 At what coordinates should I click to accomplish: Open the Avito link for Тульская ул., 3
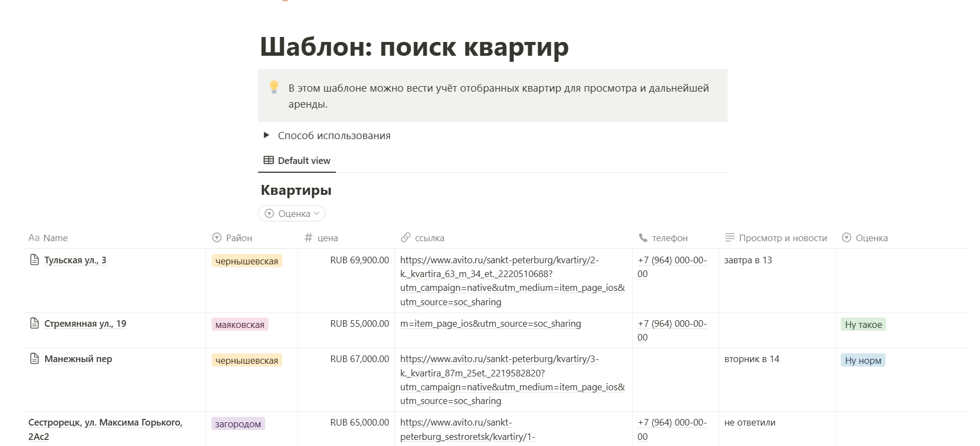513,281
